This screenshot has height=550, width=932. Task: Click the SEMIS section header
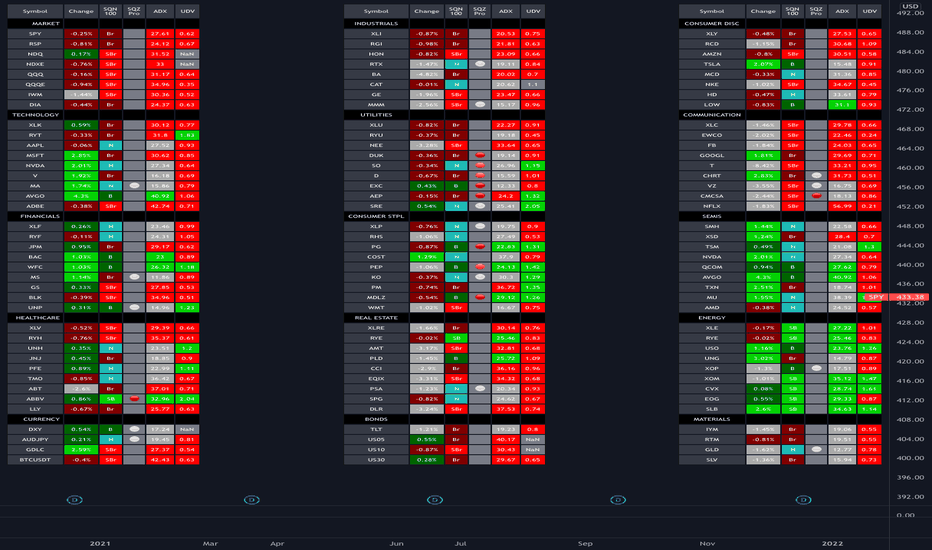click(711, 216)
